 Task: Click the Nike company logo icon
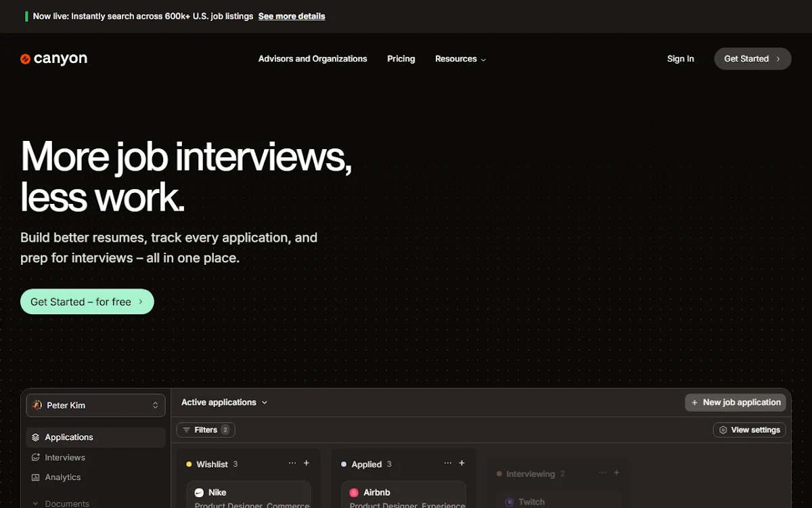[200, 492]
